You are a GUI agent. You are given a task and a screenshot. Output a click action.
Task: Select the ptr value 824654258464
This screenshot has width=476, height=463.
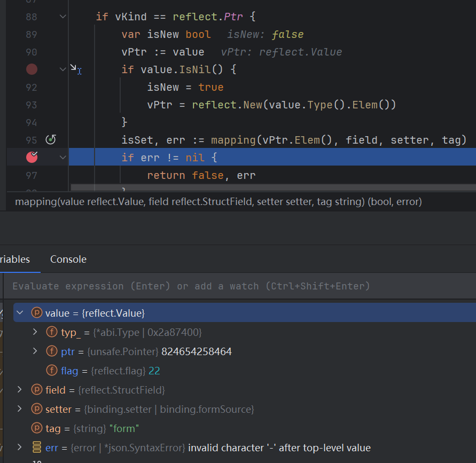pos(197,351)
